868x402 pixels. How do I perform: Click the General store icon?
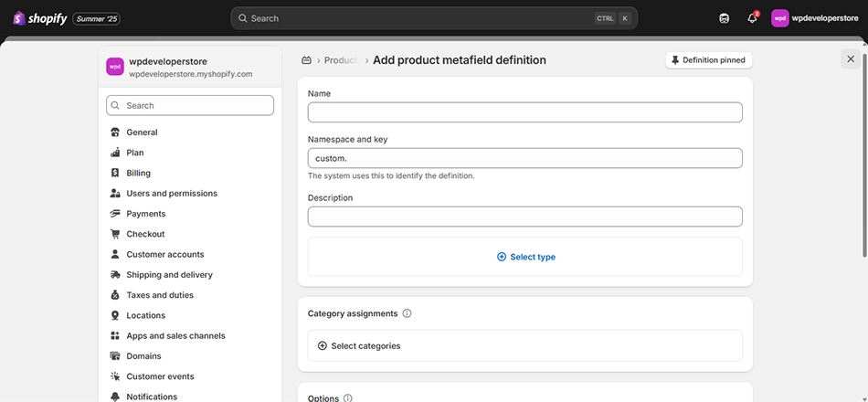[115, 132]
